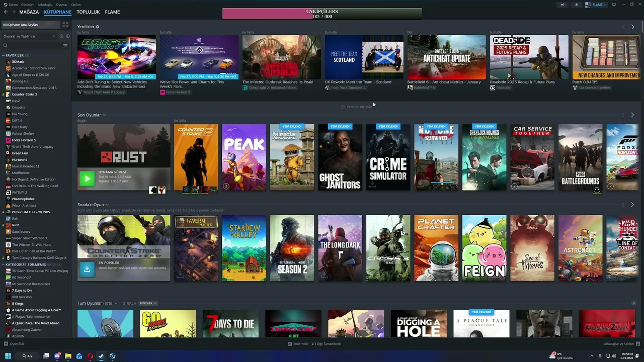Screen dimensions: 644x362
Task: Open the Stardew Valley cover
Action: pos(244,248)
